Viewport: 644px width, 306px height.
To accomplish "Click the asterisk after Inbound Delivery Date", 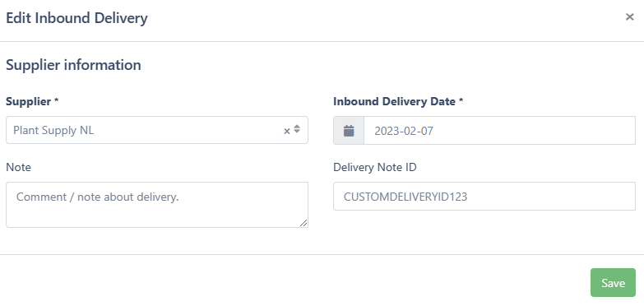I will click(x=461, y=100).
